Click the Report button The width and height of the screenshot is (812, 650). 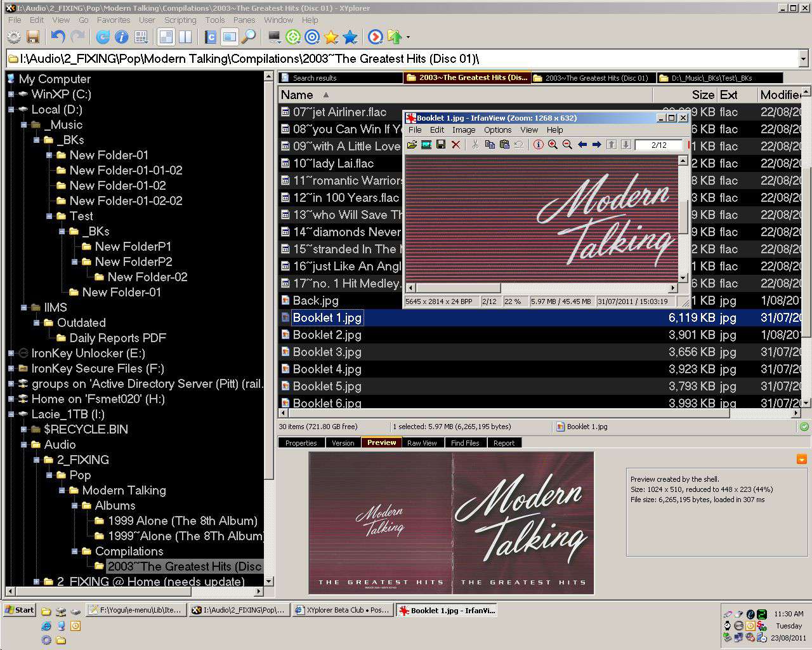[x=504, y=442]
